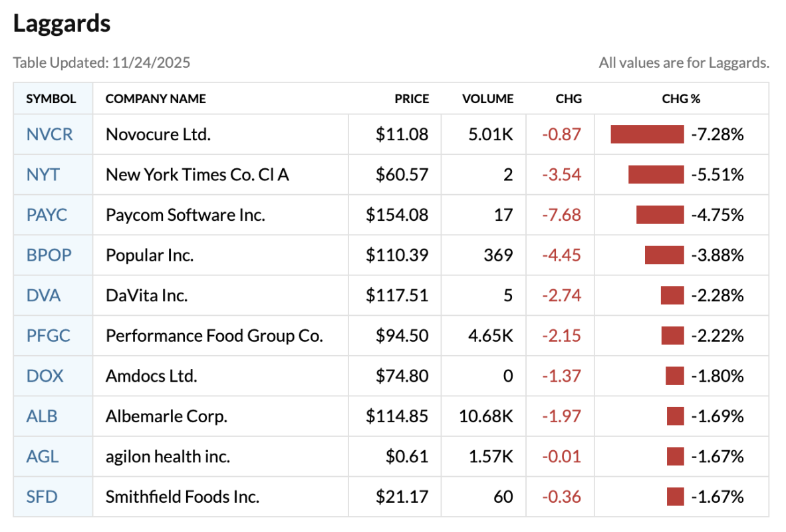Open the AGL symbol link
786x532 pixels.
(43, 457)
